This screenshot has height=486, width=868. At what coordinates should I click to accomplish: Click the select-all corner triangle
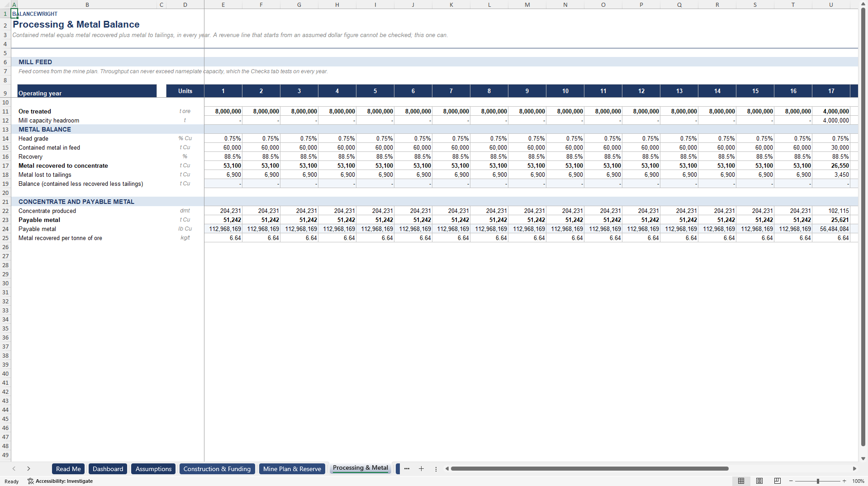5,5
